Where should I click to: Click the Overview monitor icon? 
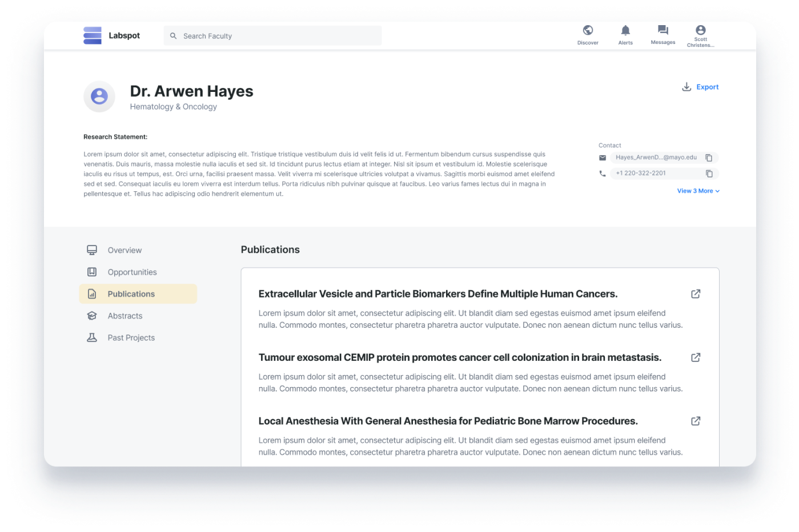(92, 250)
